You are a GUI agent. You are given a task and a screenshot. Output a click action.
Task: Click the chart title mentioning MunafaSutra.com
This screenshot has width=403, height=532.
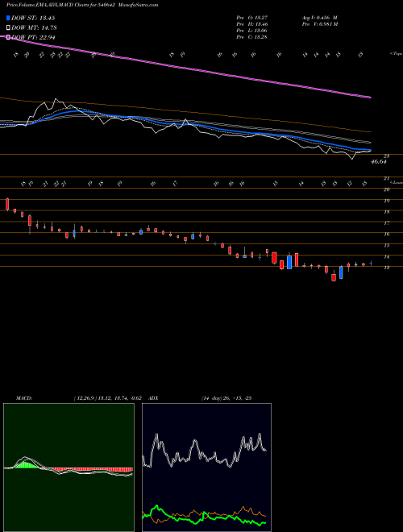tap(82, 5)
